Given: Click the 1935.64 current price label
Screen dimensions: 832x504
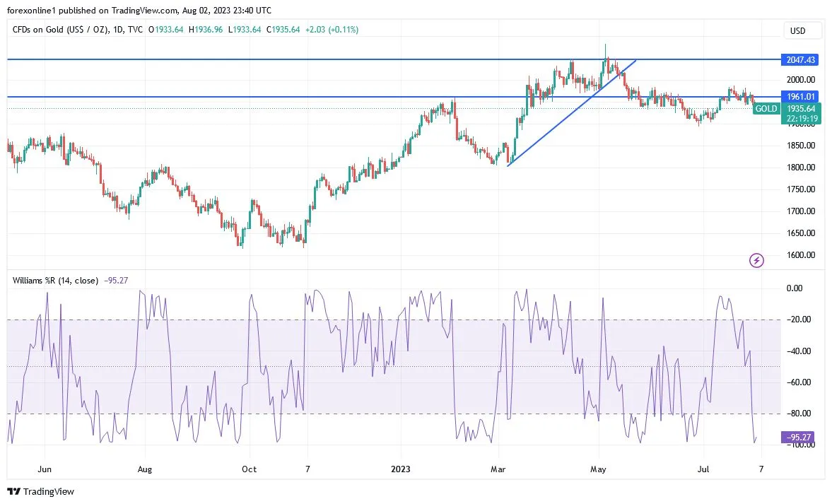Looking at the screenshot, I should (801, 109).
